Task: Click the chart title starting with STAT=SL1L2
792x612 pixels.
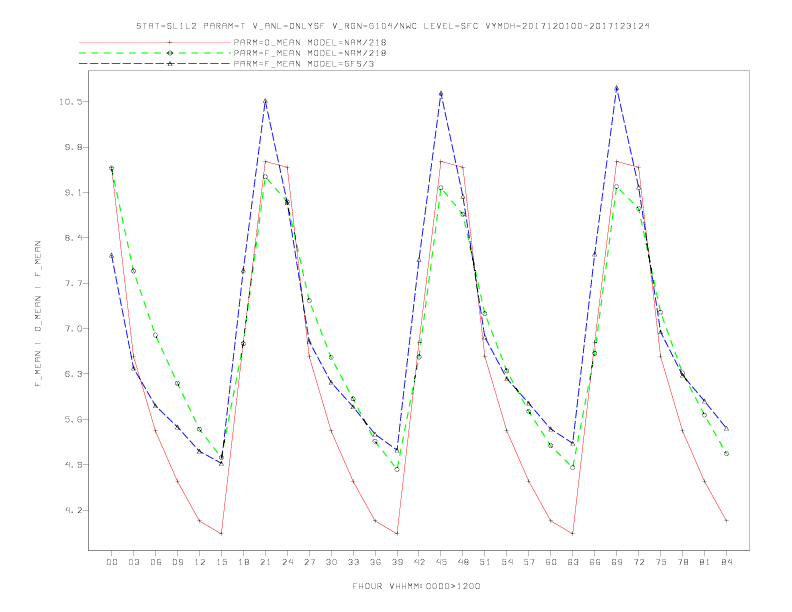Action: (392, 26)
